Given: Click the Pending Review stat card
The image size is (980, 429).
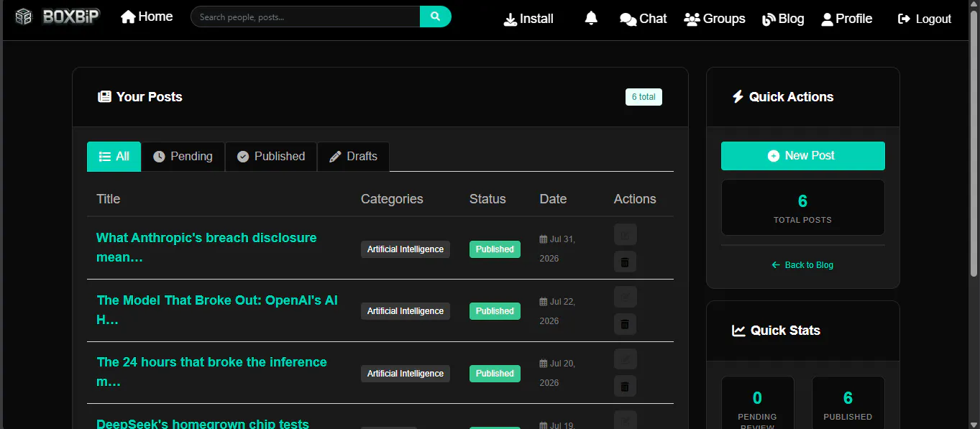Looking at the screenshot, I should click(x=757, y=403).
